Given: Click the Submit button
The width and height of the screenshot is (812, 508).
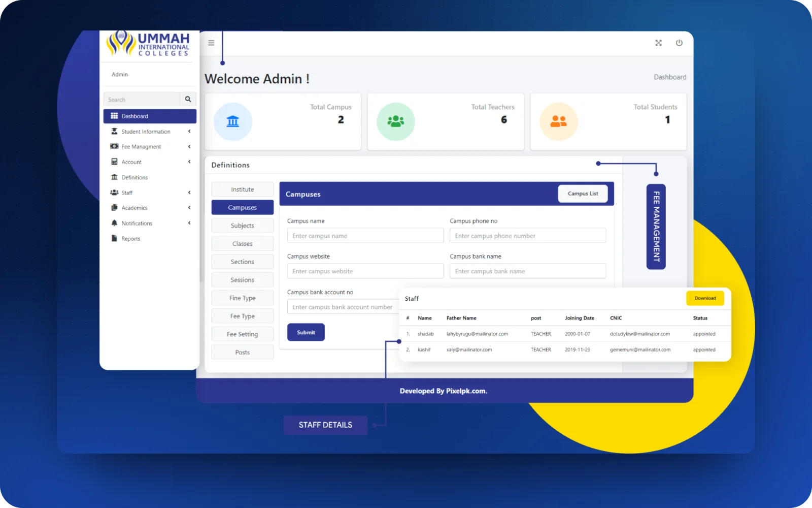Looking at the screenshot, I should (306, 332).
